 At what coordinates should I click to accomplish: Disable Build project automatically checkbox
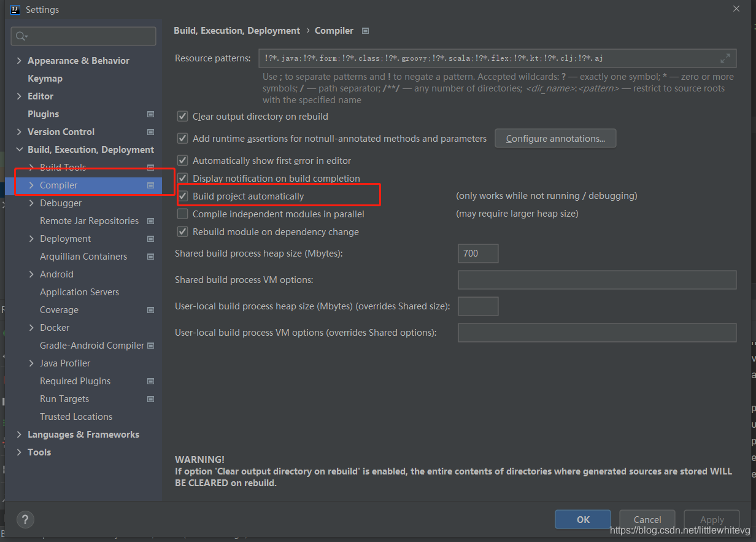click(182, 196)
